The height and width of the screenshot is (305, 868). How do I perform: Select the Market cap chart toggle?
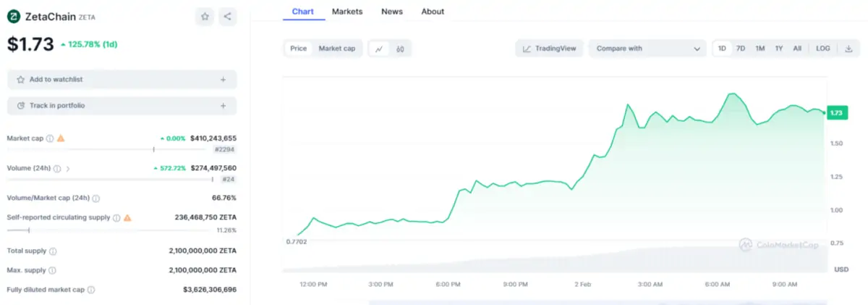337,49
